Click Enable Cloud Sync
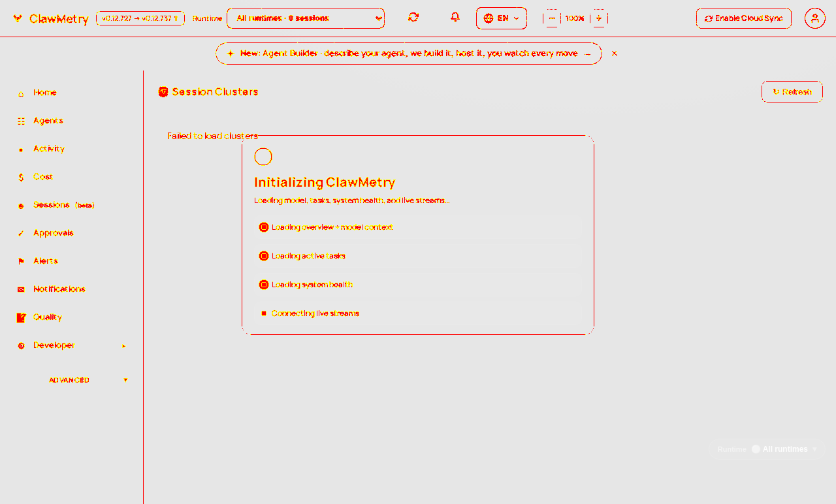The width and height of the screenshot is (836, 504). click(744, 18)
